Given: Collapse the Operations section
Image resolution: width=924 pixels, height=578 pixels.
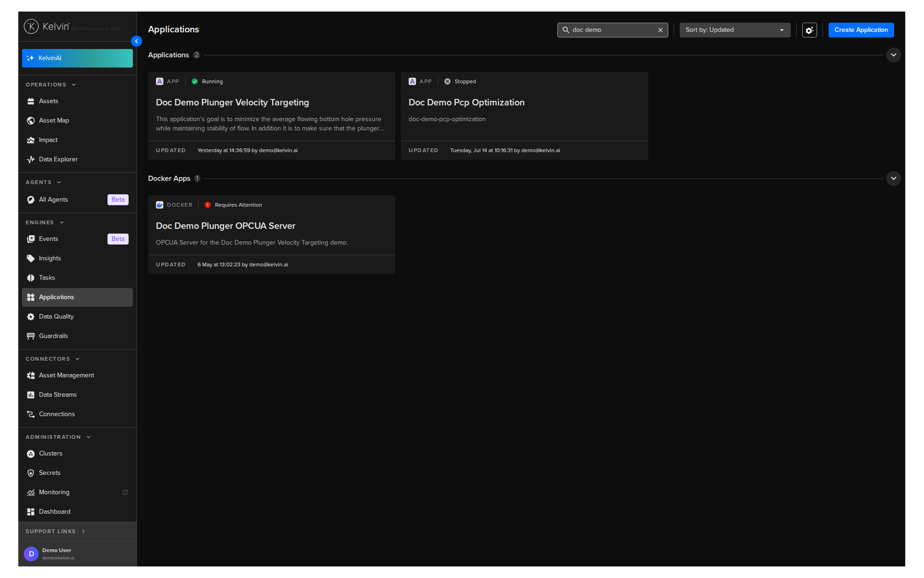Looking at the screenshot, I should (x=51, y=85).
